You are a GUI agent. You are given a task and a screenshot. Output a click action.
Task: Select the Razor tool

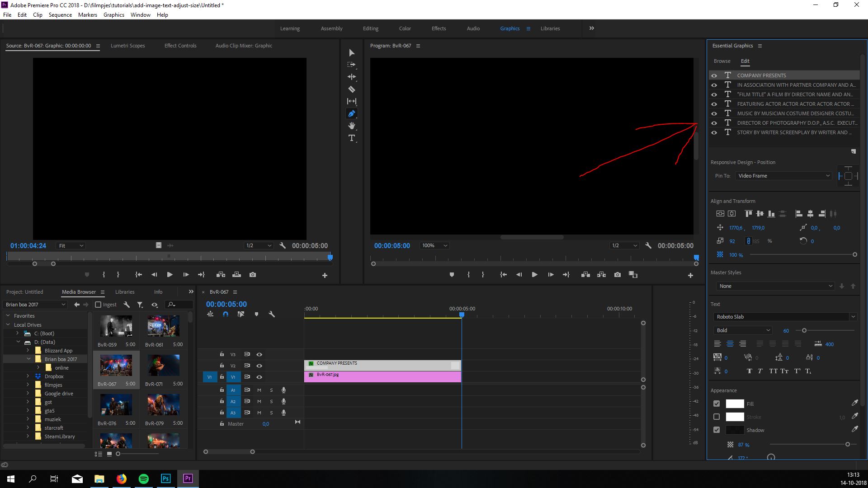352,89
